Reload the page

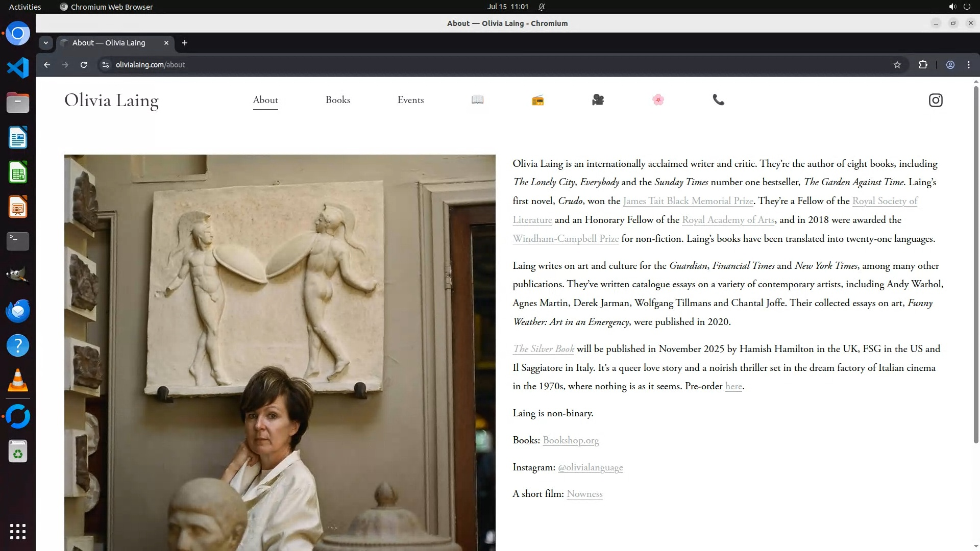pos(84,65)
